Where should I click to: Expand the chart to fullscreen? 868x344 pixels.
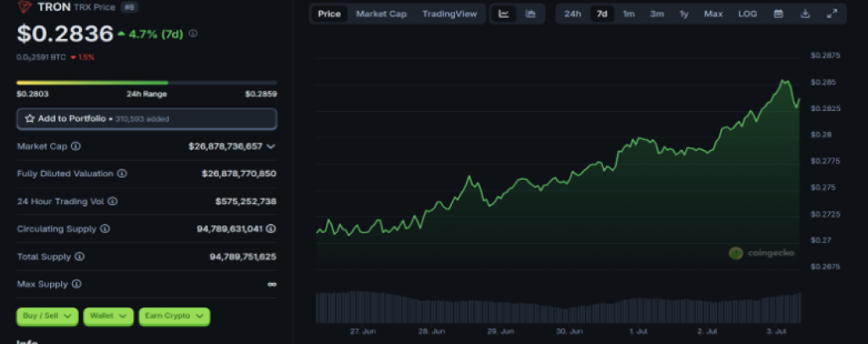click(832, 14)
